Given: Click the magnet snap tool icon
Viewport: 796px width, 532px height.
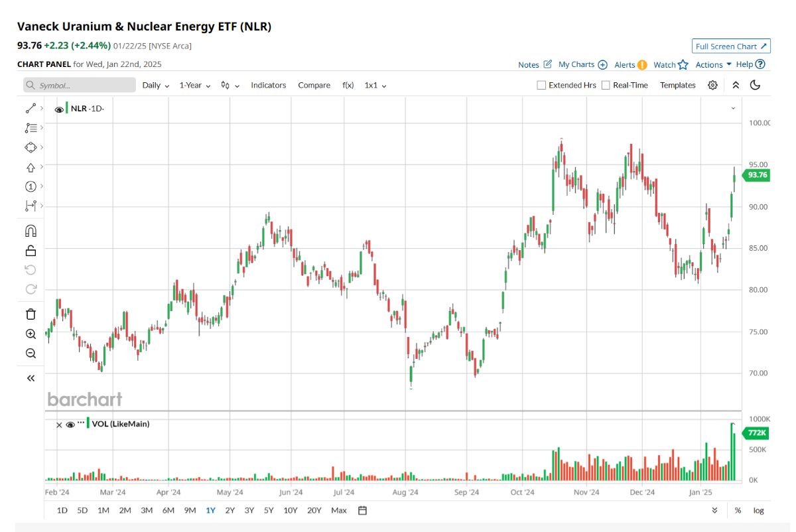Looking at the screenshot, I should click(x=31, y=231).
